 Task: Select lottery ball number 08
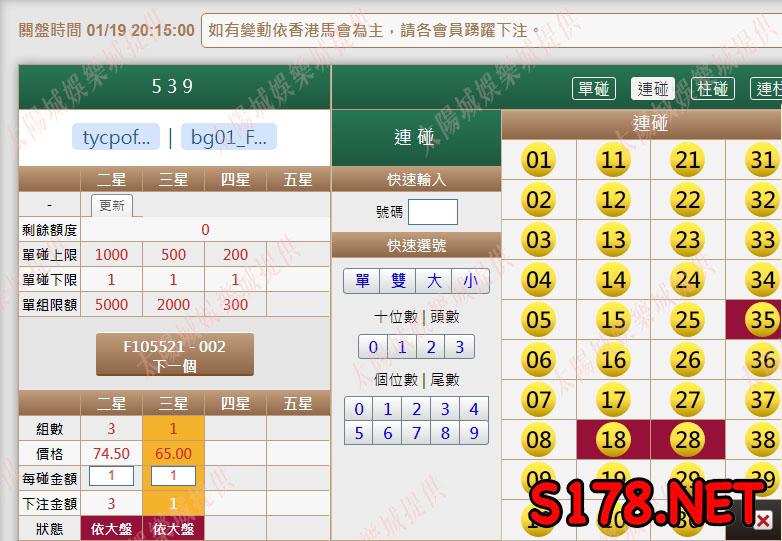tap(538, 439)
